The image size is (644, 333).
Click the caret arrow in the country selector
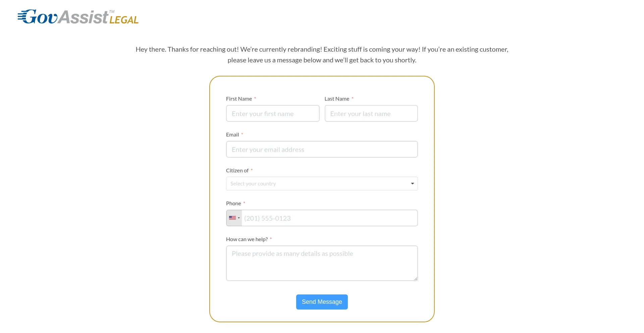tap(413, 184)
